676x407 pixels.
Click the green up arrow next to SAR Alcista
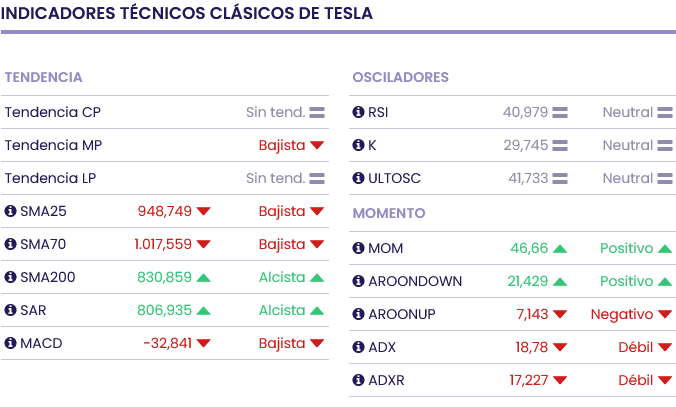(x=317, y=310)
